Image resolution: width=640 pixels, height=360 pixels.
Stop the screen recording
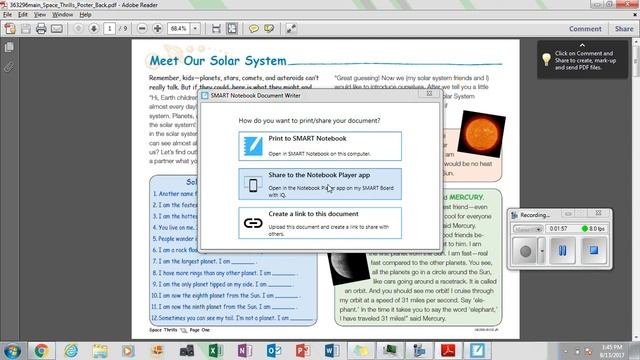[x=593, y=250]
